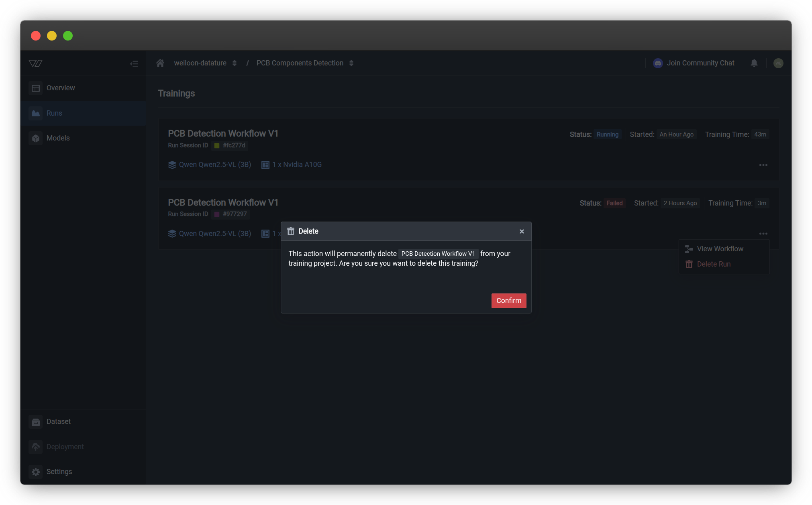This screenshot has width=812, height=505.
Task: Open more options for failed training
Action: [x=763, y=234]
